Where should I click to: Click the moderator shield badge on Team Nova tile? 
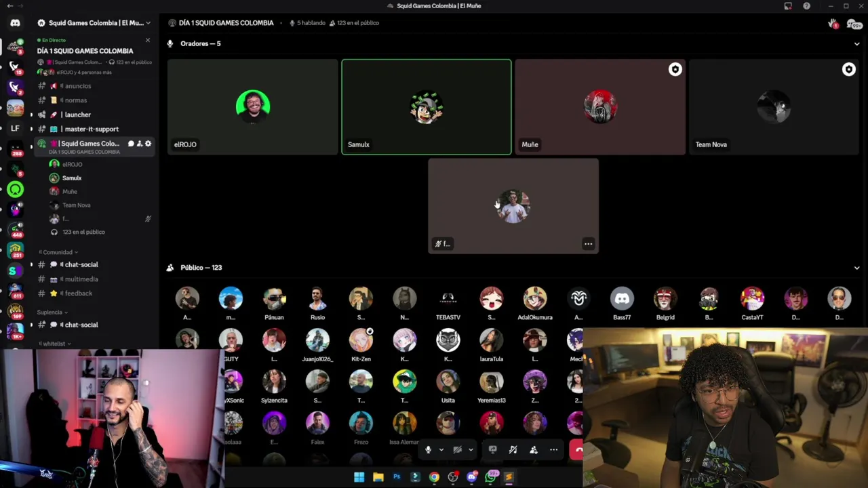click(x=848, y=69)
